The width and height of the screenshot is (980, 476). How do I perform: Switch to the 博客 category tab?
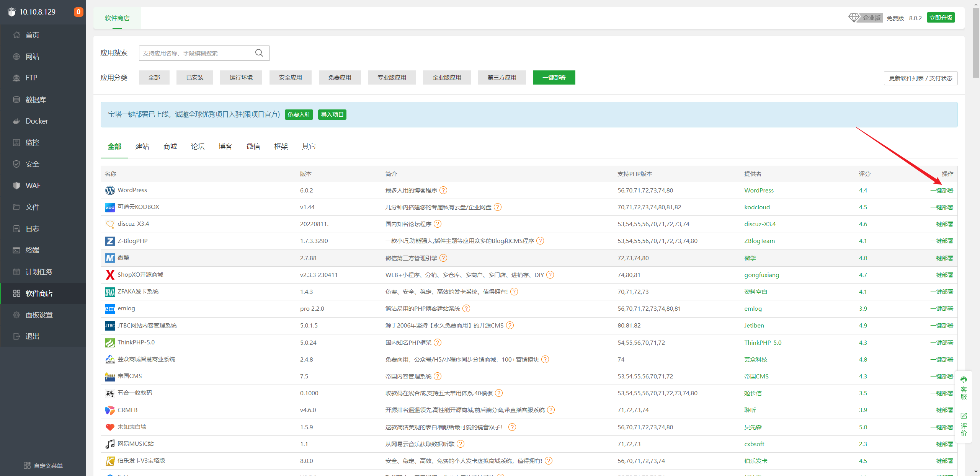(x=225, y=147)
